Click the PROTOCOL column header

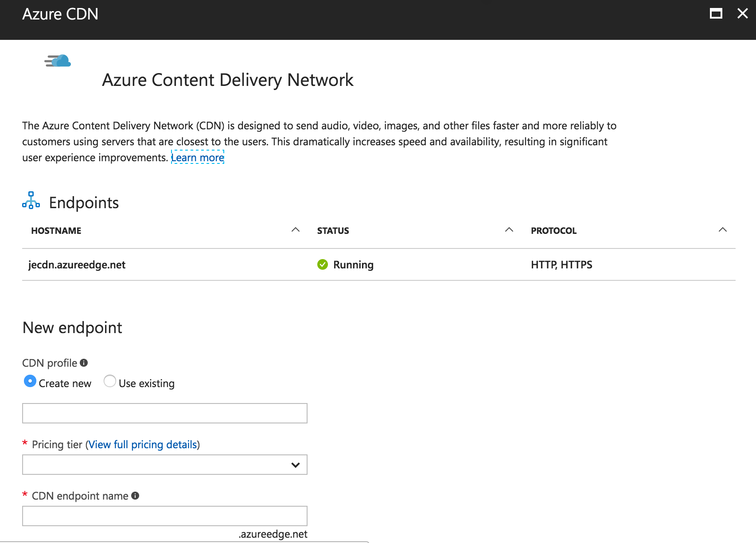(x=554, y=230)
